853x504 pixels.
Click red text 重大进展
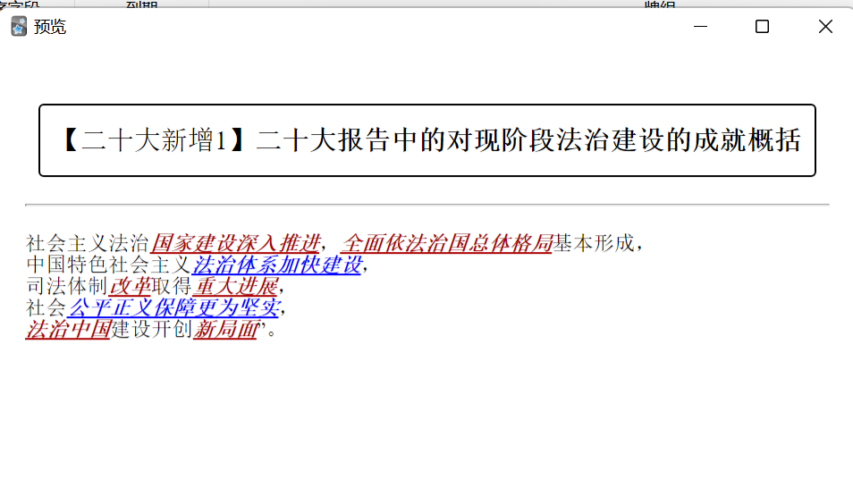235,286
